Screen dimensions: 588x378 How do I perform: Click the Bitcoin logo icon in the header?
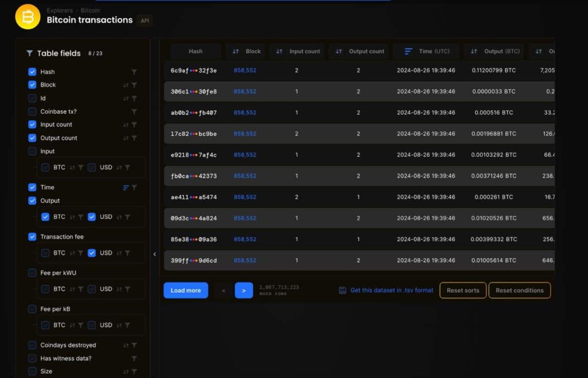(x=27, y=17)
